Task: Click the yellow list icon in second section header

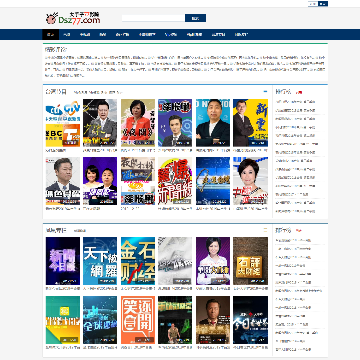Action: click(265, 230)
